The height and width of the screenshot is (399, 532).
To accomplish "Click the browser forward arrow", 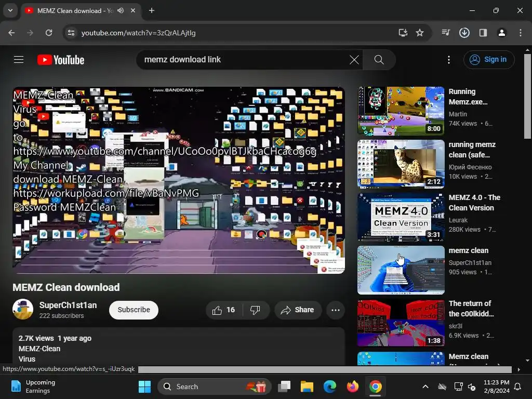I will pos(30,33).
